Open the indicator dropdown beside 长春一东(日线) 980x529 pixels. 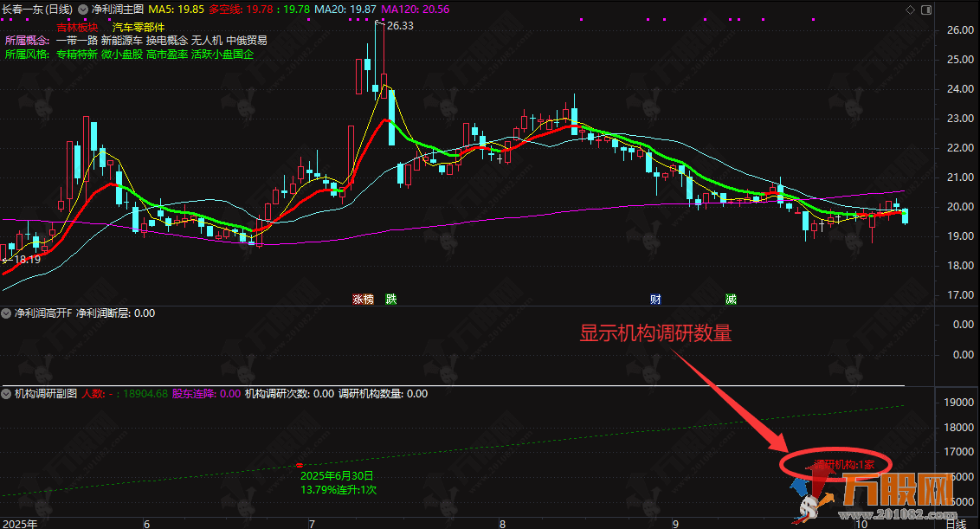(x=82, y=10)
